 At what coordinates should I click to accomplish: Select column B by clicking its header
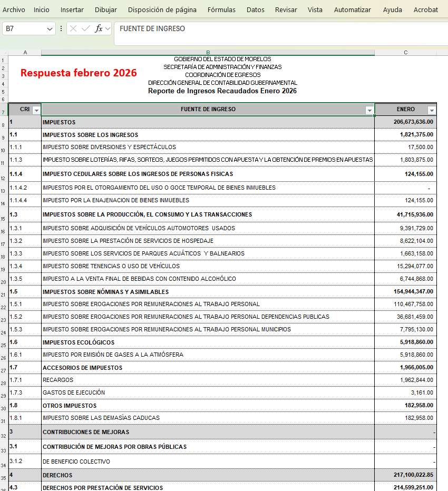coord(208,52)
